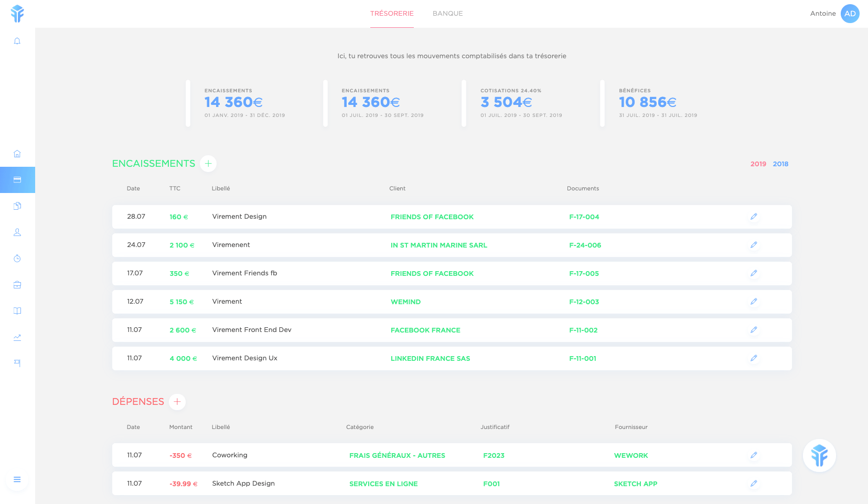The height and width of the screenshot is (504, 868).
Task: Open the floating assistant logo bubble
Action: point(819,455)
